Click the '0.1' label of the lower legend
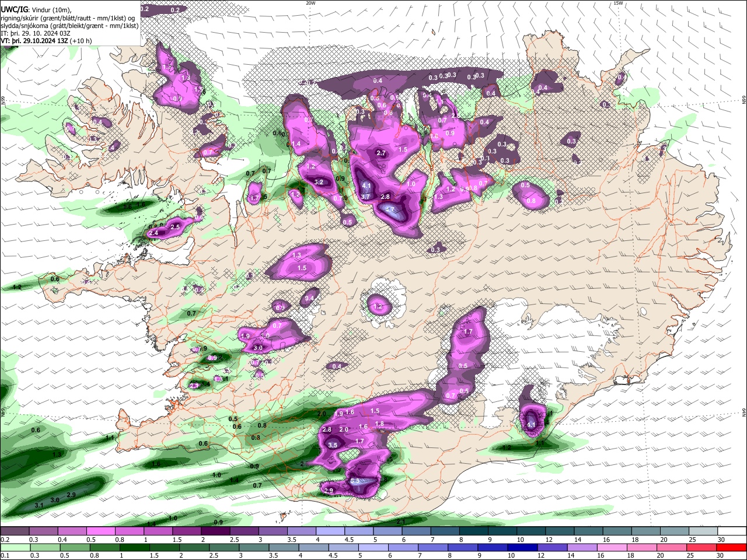This screenshot has width=747, height=560. (x=5, y=555)
